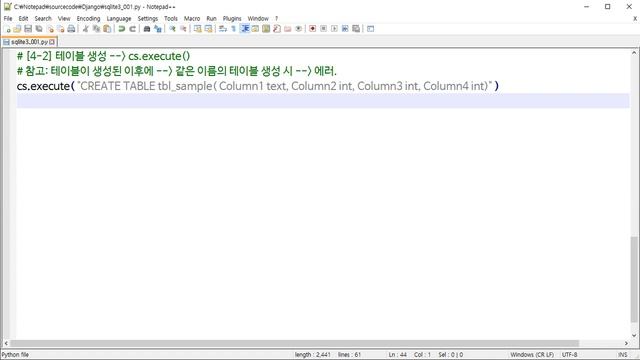The height and width of the screenshot is (360, 640).
Task: Open the ? help menu
Action: click(x=276, y=19)
